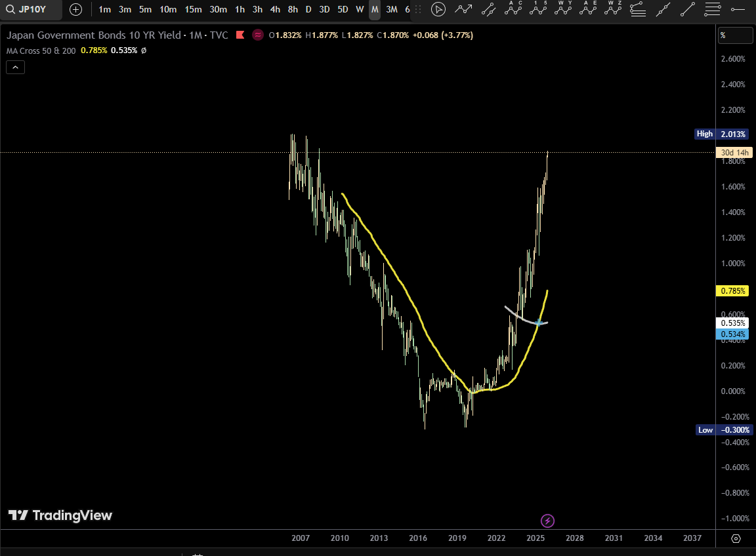756x556 pixels.
Task: Click 2025 on the time axis
Action: 535,538
